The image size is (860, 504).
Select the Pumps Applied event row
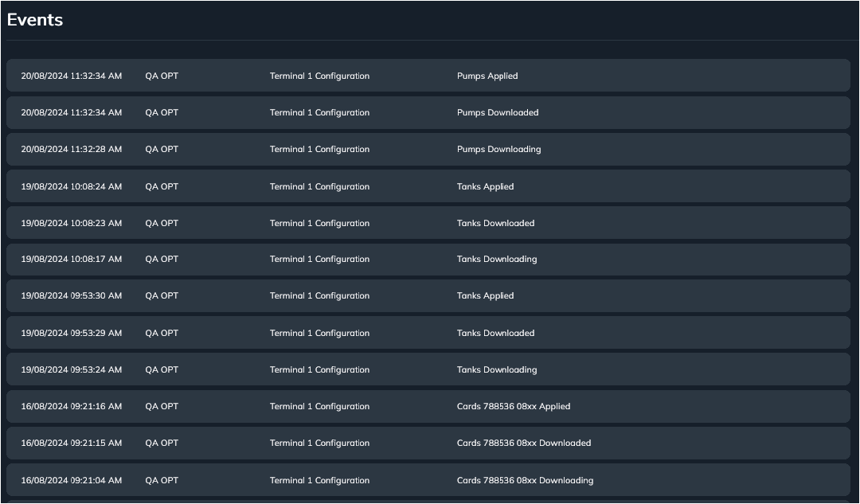coord(428,76)
